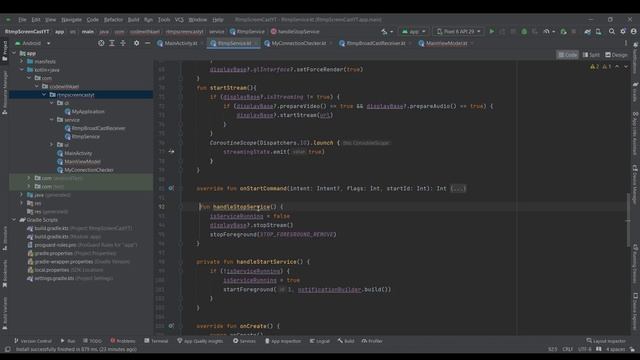This screenshot has height=360, width=640.
Task: Open the Problems tool window button
Action: (x=122, y=341)
